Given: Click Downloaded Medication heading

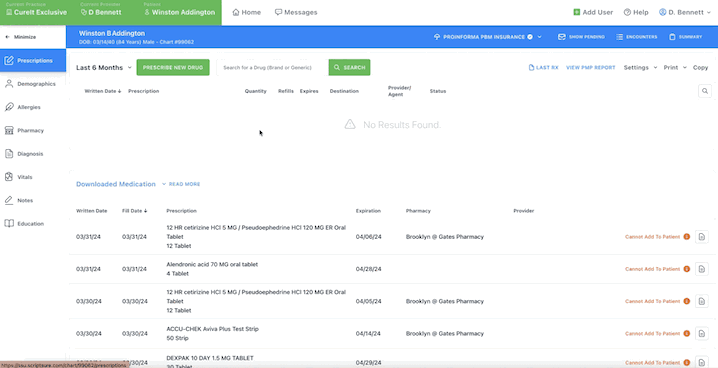Looking at the screenshot, I should point(116,184).
